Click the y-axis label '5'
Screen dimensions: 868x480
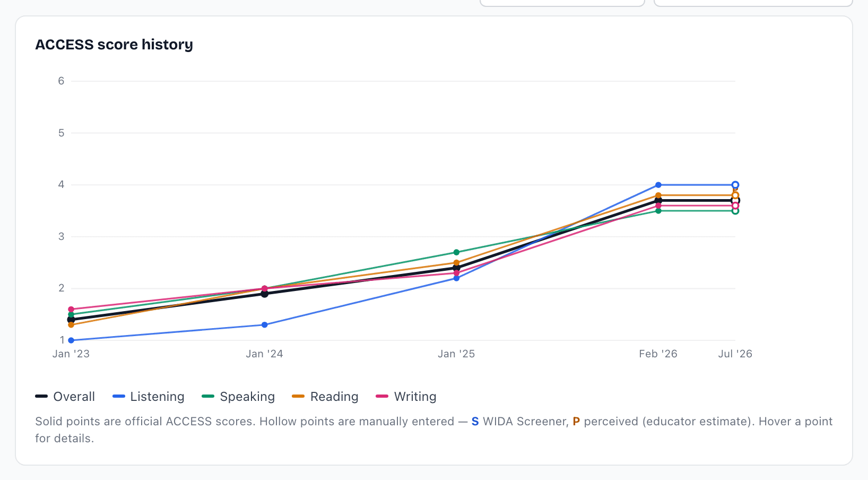point(62,133)
